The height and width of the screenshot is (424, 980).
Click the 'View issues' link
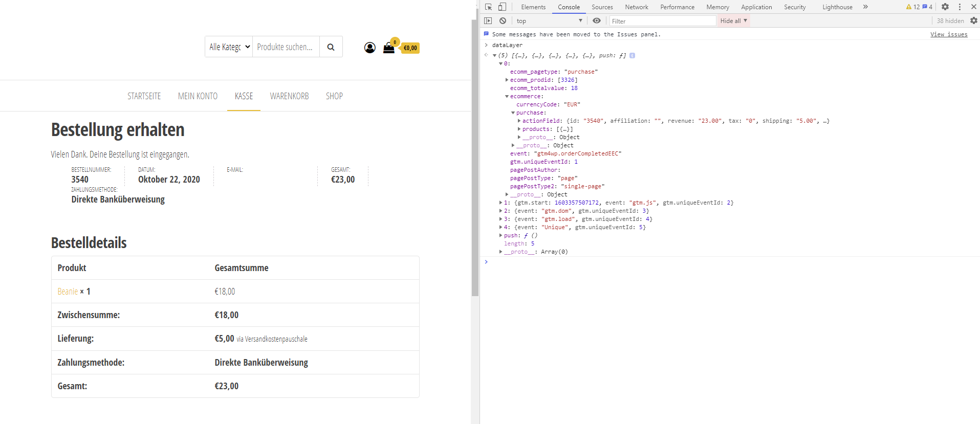(948, 34)
